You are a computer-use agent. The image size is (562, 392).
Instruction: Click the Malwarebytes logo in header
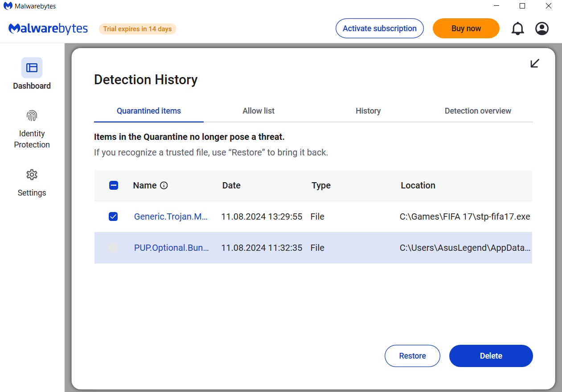48,29
